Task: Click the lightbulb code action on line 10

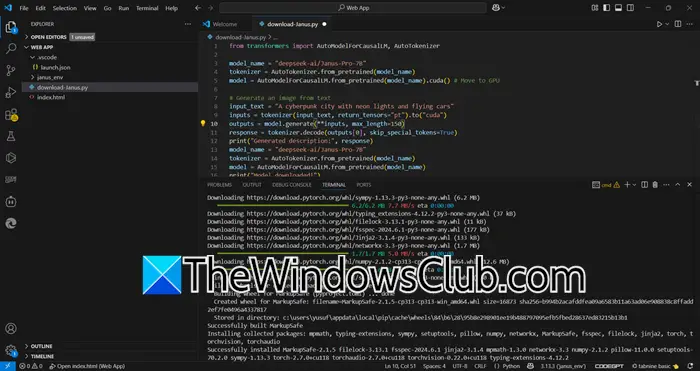Action: tap(203, 124)
